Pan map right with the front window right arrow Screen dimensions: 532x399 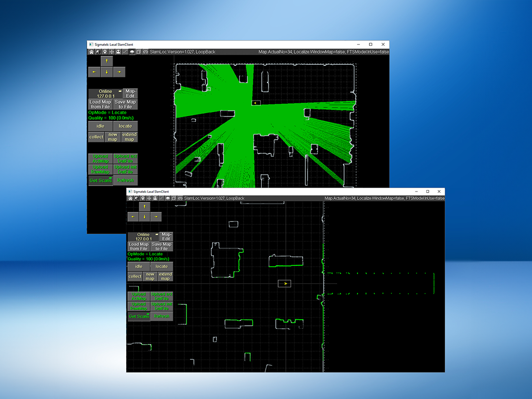click(x=156, y=217)
